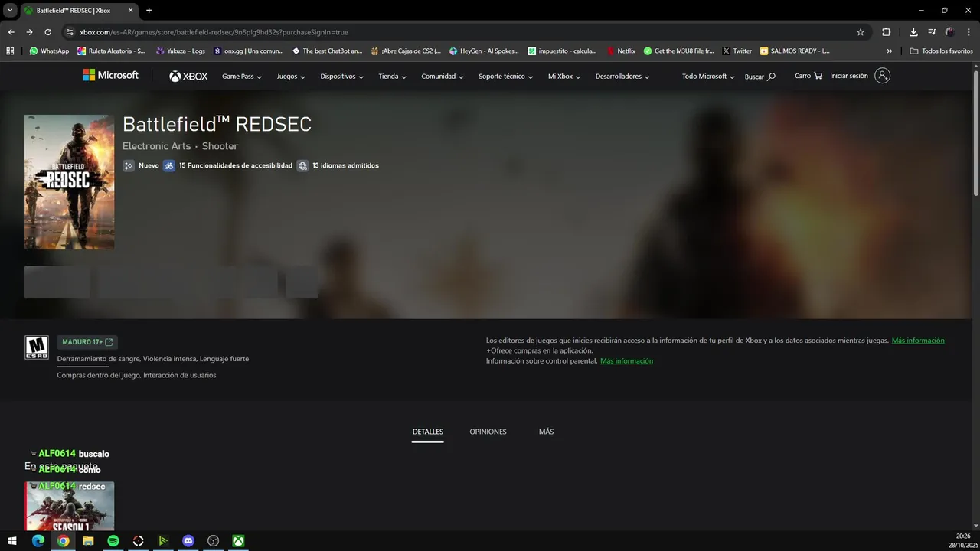Open Netflix bookmark
The width and height of the screenshot is (980, 551).
(621, 51)
